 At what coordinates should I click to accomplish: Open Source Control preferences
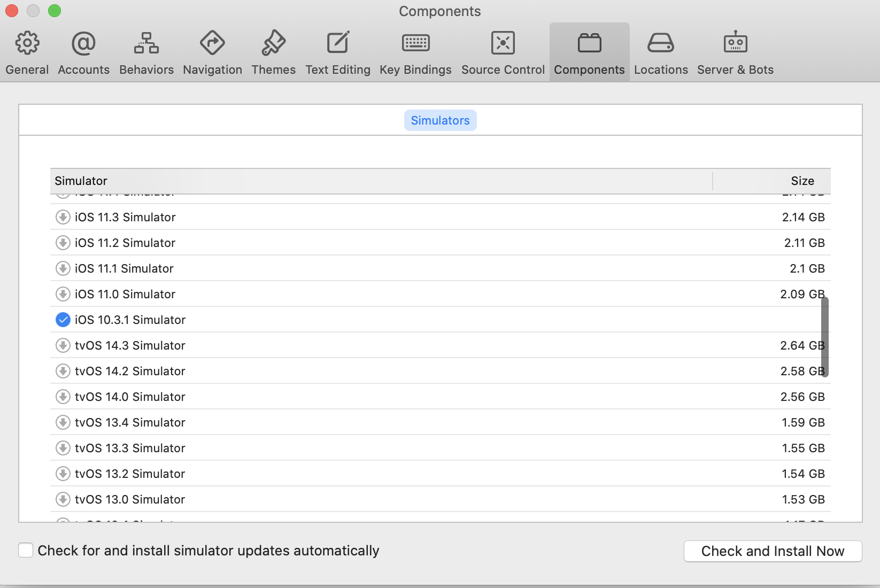503,53
